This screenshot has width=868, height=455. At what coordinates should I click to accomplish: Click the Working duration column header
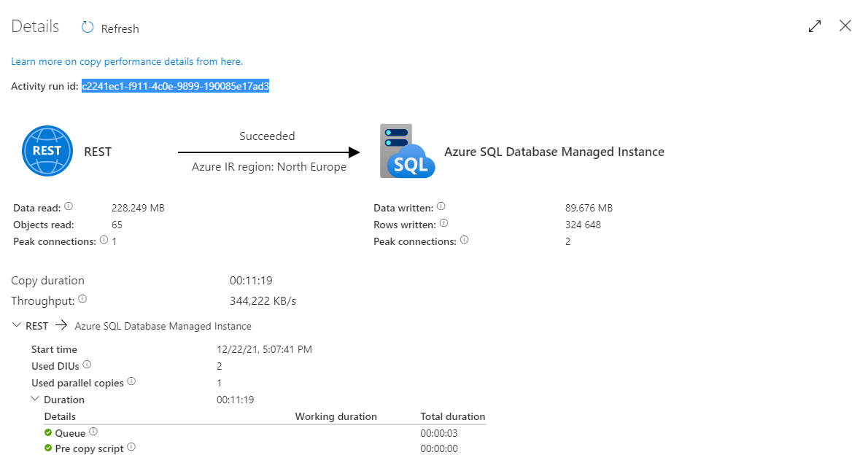(336, 416)
